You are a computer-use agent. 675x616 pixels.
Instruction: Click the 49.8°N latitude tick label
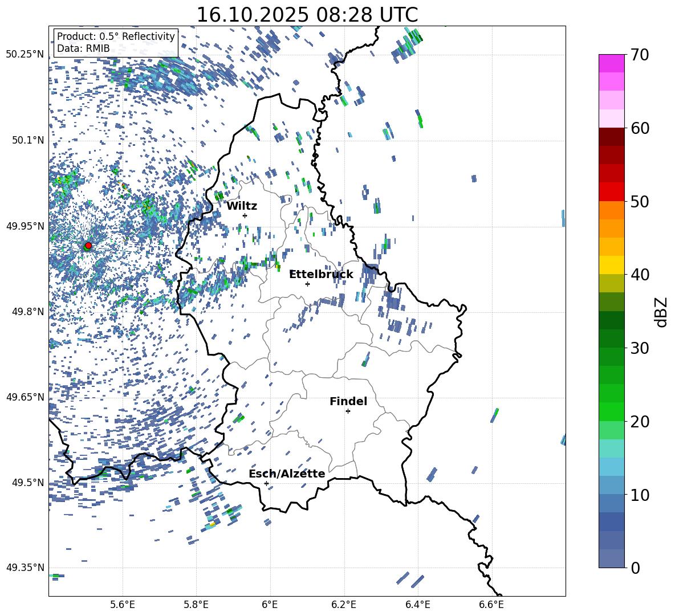(27, 312)
